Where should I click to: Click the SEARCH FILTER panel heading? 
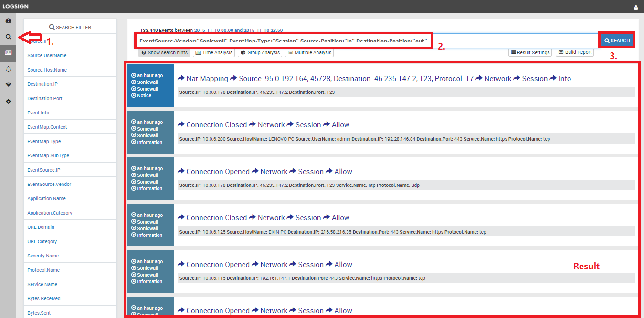click(x=70, y=27)
